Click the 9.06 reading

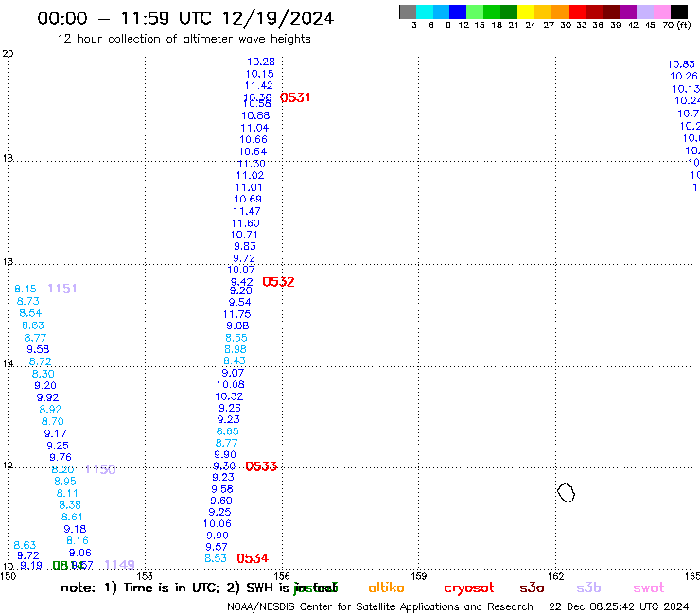(x=79, y=553)
